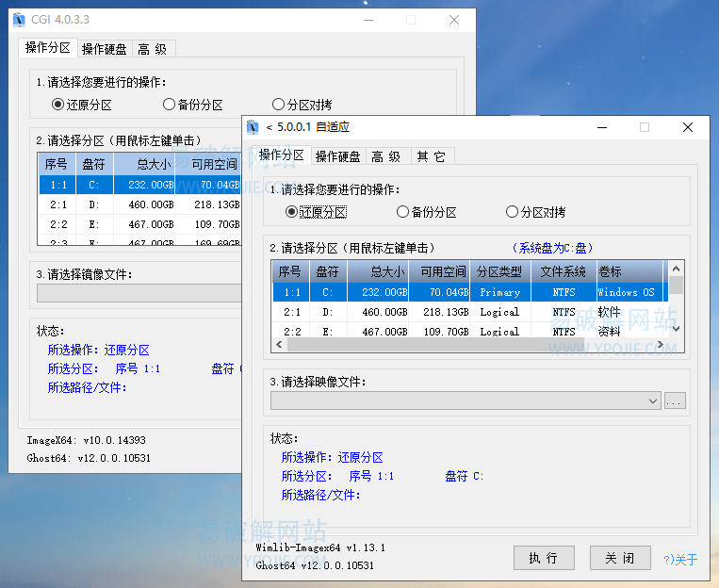This screenshot has width=719, height=588.
Task: Click the partition list's vertical scrollbar down arrow
Action: 676,329
